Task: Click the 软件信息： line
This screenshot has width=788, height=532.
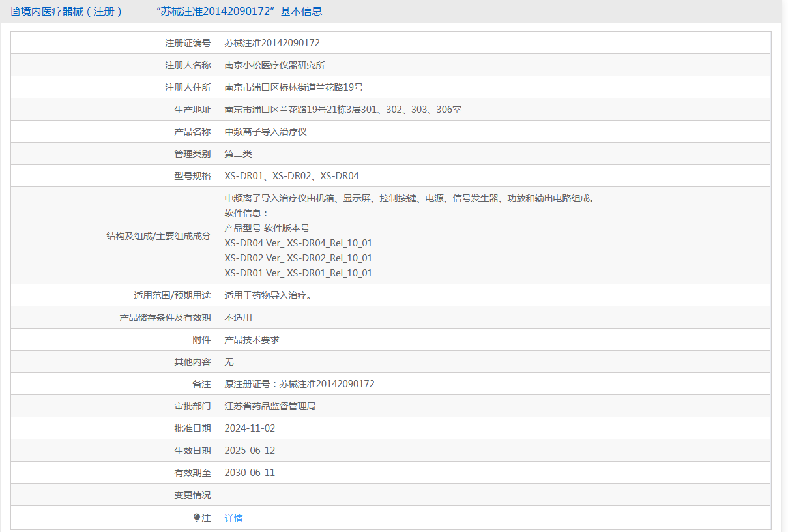Action: (246, 213)
